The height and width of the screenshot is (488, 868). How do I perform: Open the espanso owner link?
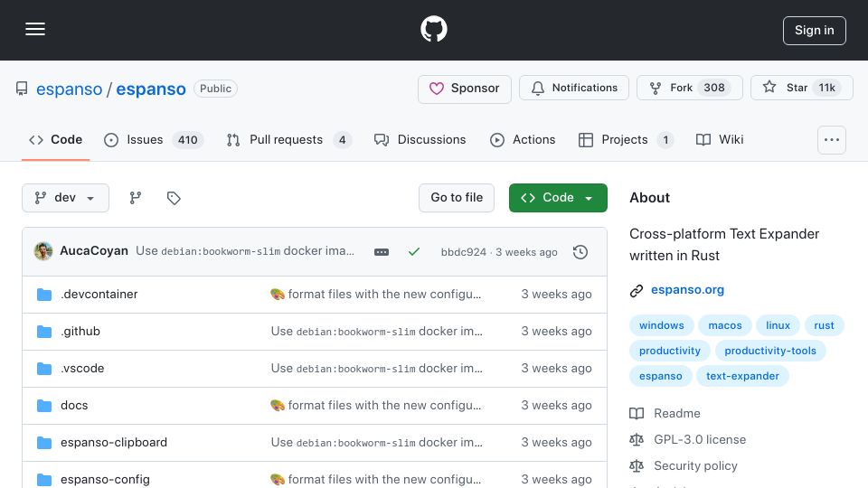(70, 89)
